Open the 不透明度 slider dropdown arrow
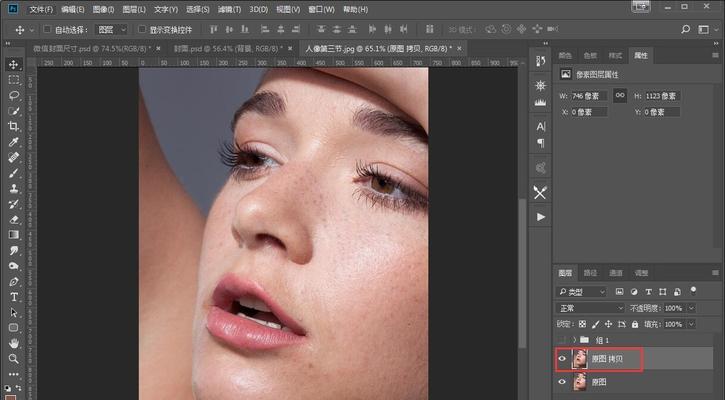 [x=692, y=308]
